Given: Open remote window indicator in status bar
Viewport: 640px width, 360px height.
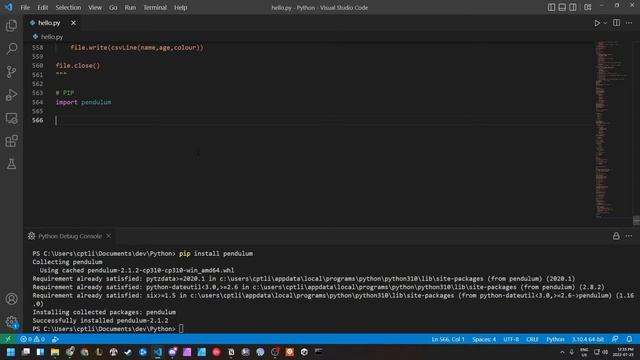Looking at the screenshot, I should click(8, 339).
